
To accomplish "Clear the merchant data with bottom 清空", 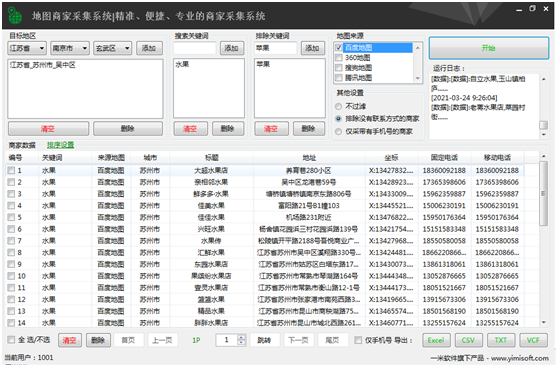I will click(x=70, y=340).
